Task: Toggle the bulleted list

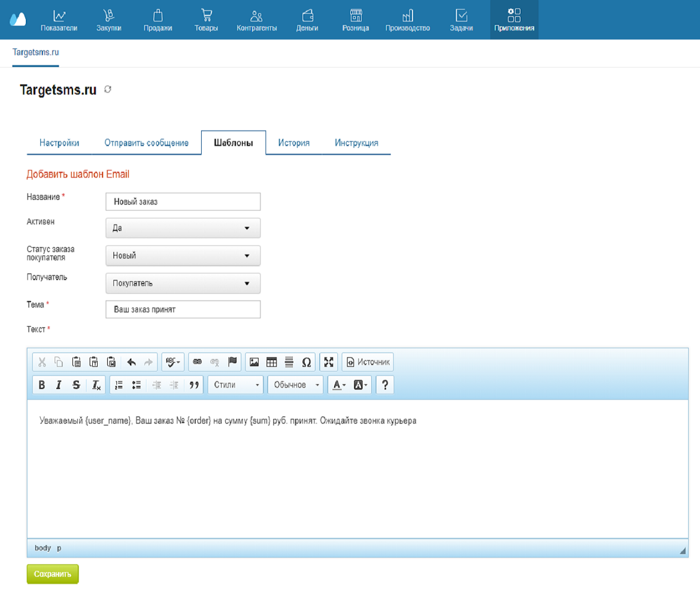Action: 136,384
